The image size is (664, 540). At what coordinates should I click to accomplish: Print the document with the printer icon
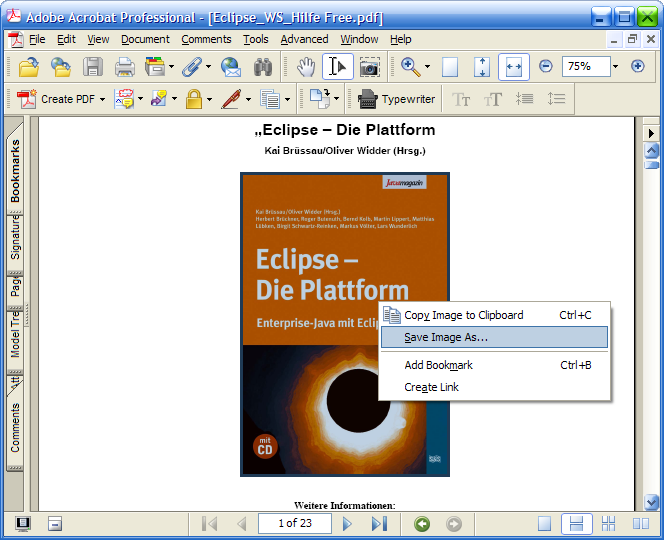[124, 67]
